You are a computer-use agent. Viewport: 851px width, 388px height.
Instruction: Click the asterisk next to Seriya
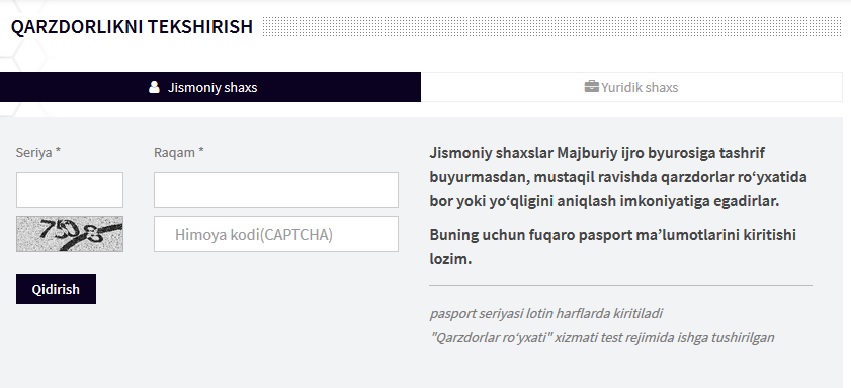[58, 152]
